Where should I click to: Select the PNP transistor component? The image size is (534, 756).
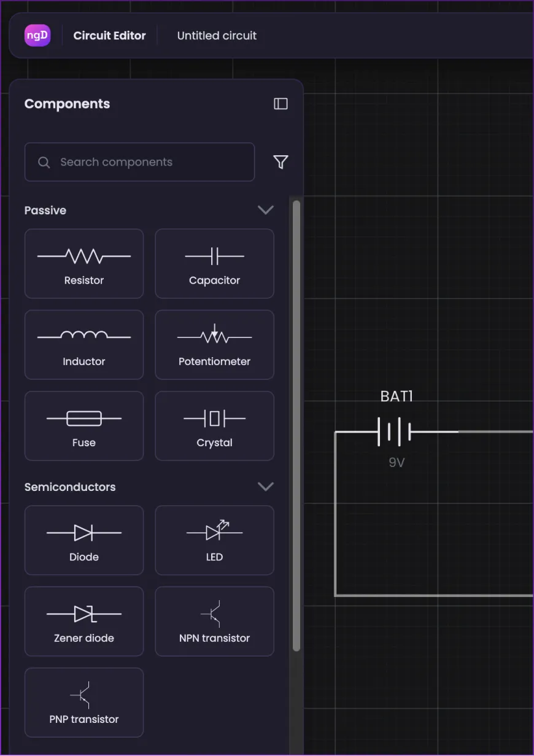click(x=84, y=703)
